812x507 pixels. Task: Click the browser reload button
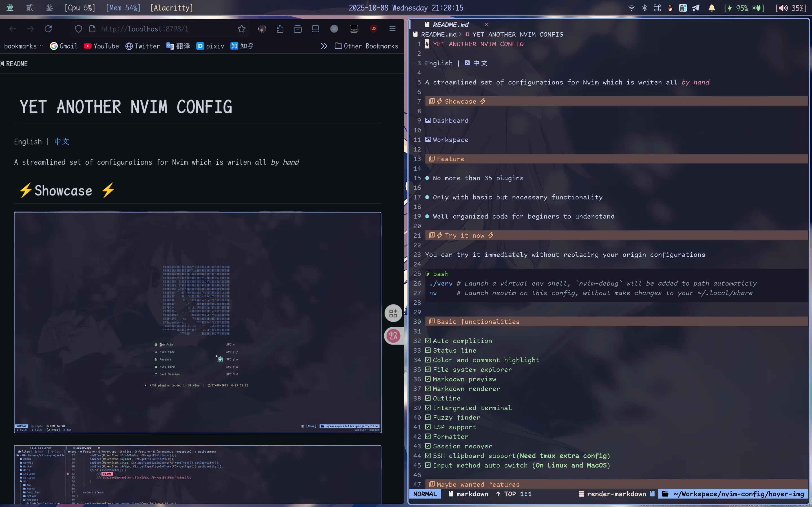tap(48, 29)
